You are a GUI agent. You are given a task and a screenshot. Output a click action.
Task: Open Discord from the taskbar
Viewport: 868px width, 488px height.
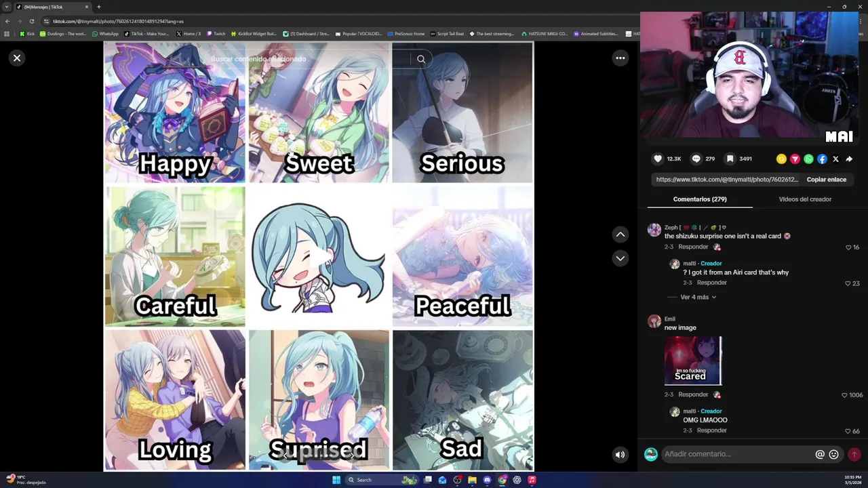(487, 480)
